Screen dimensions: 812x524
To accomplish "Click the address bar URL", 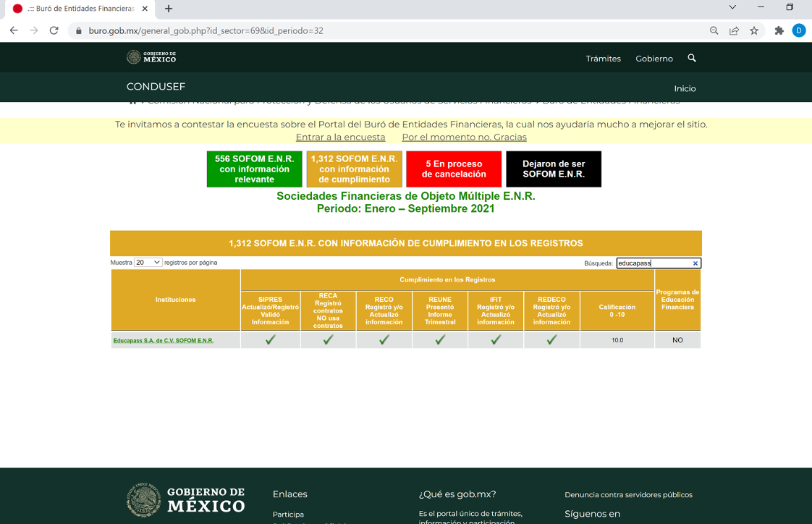I will coord(206,30).
